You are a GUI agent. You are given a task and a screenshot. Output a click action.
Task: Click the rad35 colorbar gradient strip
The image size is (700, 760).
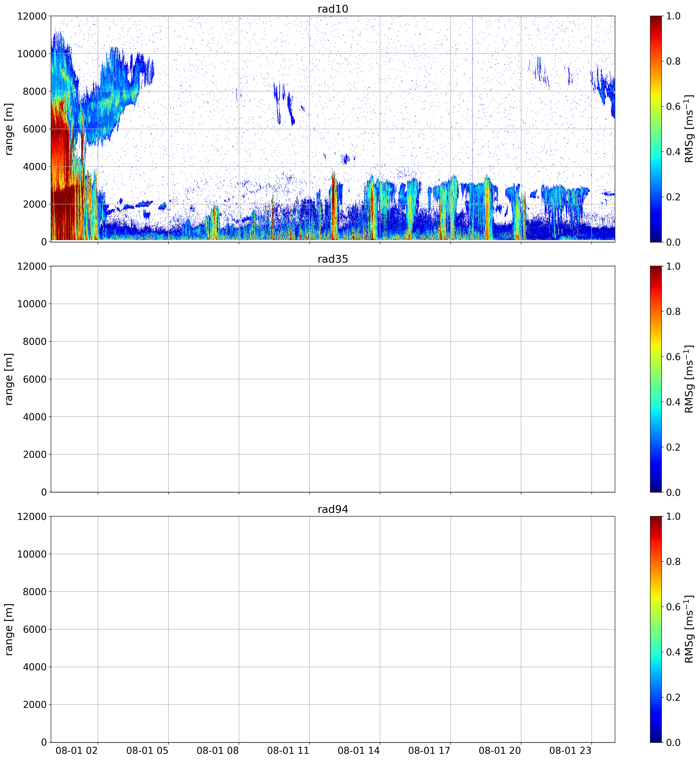point(656,379)
